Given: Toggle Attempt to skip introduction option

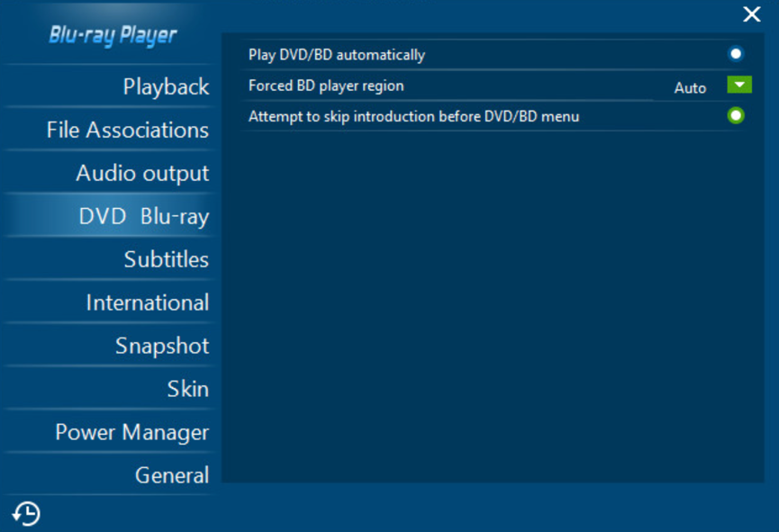Looking at the screenshot, I should pos(735,116).
